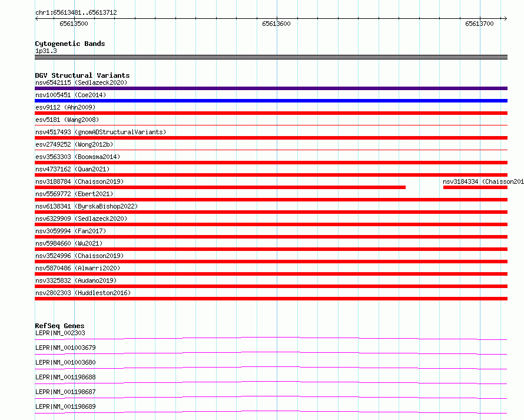Open variant nsv6329909 (Sedlazeck2020) label
The width and height of the screenshot is (524, 420).
(81, 219)
